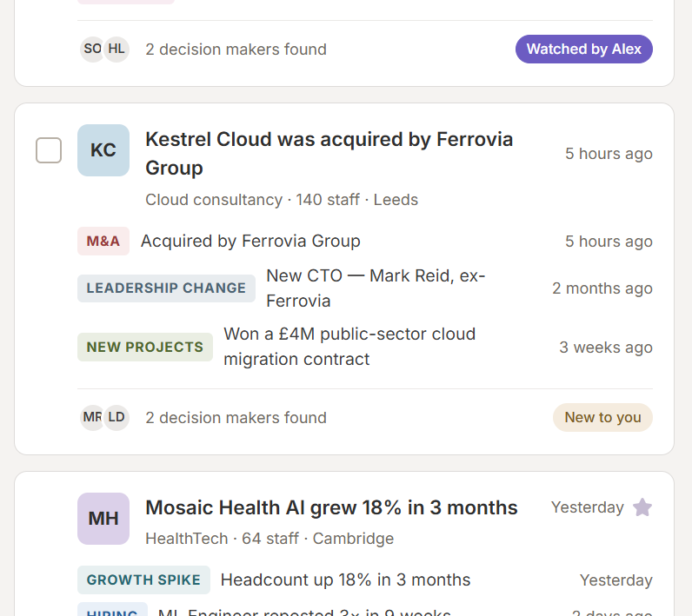Select the Leadership Change tag
This screenshot has width=692, height=616.
(166, 288)
